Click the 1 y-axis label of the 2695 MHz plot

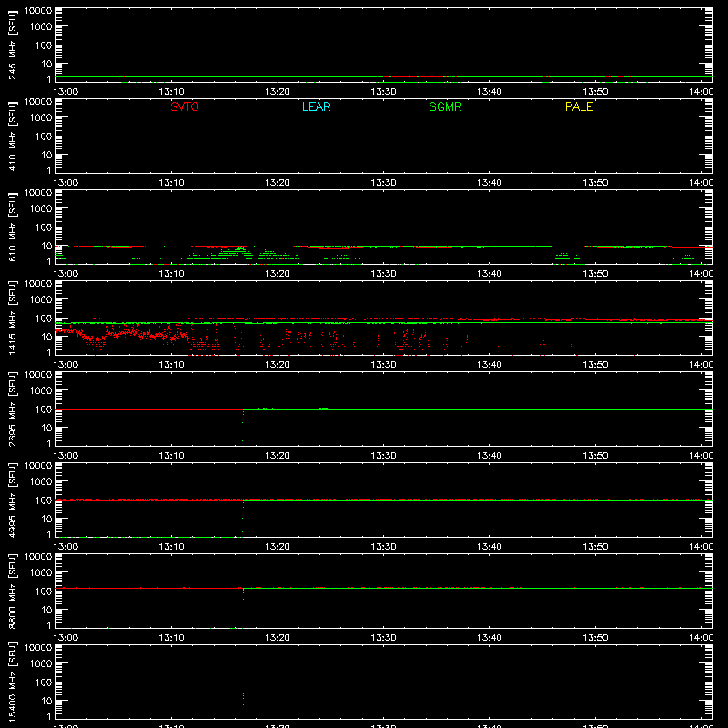[x=49, y=443]
